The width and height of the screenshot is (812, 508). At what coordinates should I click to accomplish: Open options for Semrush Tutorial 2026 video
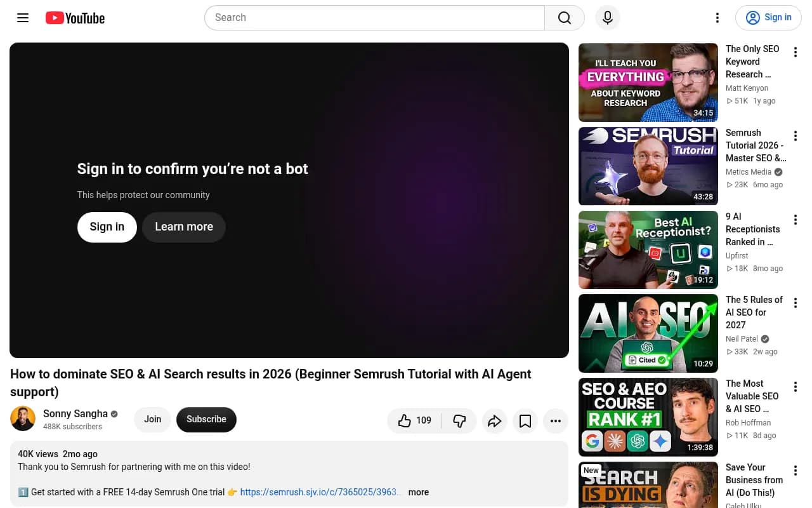click(x=796, y=137)
